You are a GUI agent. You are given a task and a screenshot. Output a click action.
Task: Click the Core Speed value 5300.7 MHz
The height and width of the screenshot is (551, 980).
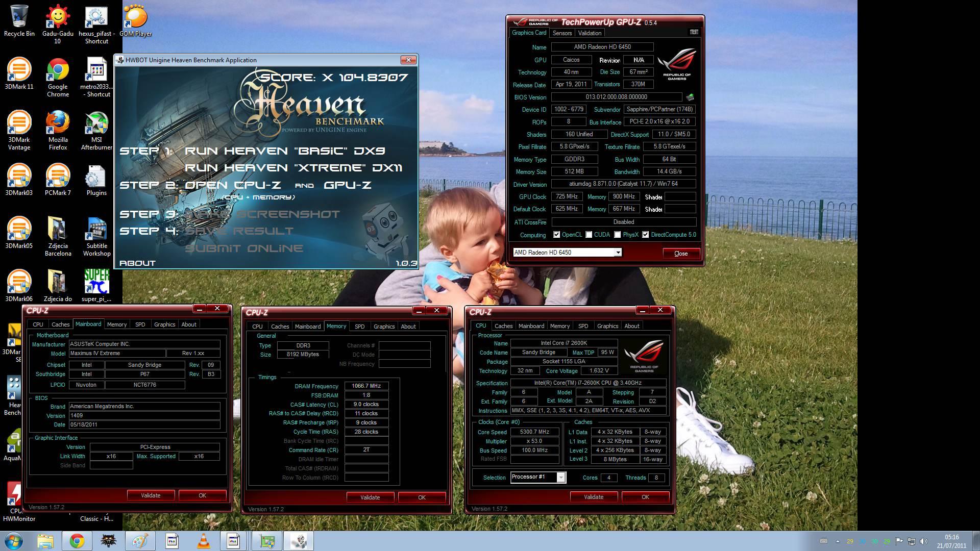tap(534, 432)
